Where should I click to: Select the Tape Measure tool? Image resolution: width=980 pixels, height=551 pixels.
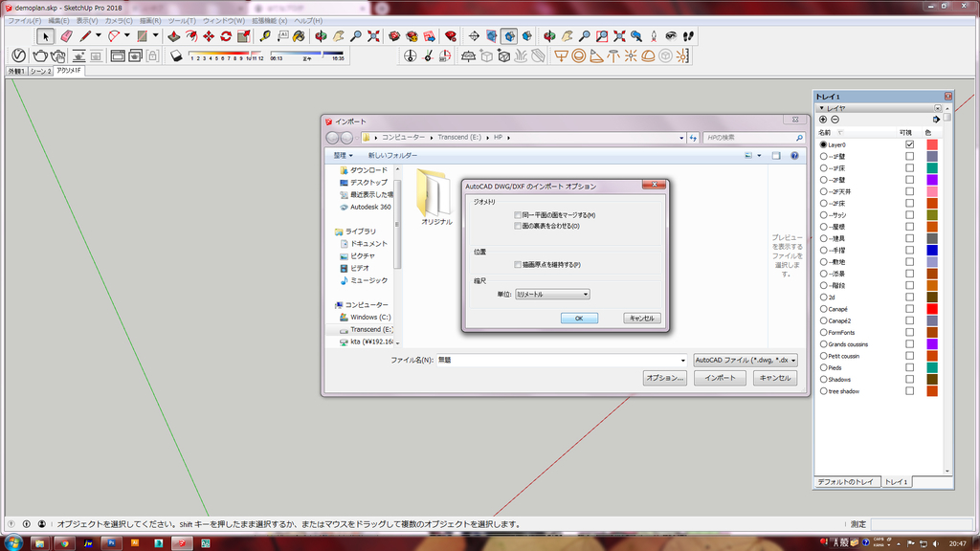(265, 37)
